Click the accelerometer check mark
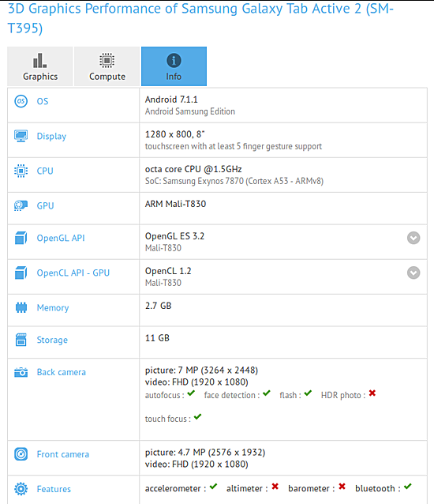 tap(214, 487)
